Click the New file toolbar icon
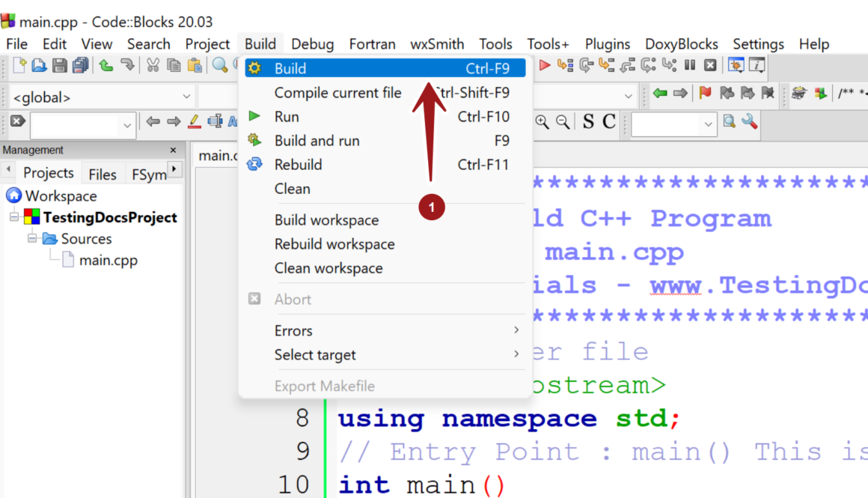The width and height of the screenshot is (868, 498). coord(19,66)
